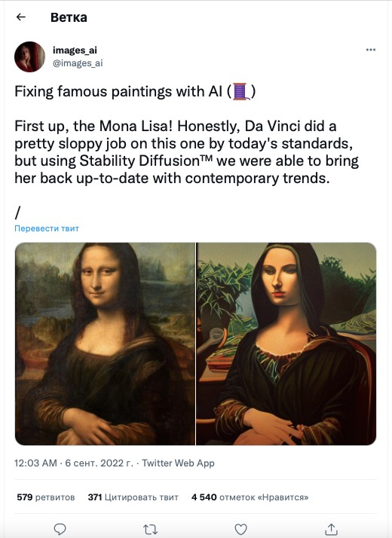Click the reply speech bubble icon

60,529
